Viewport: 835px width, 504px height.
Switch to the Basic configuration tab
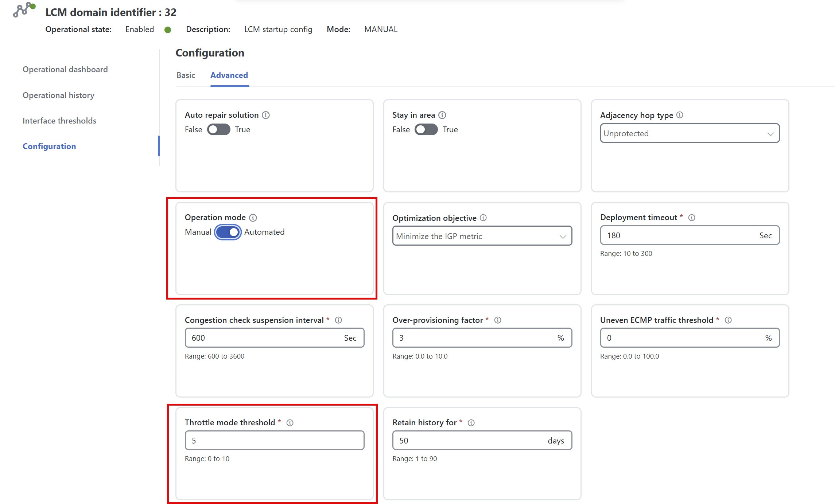186,75
